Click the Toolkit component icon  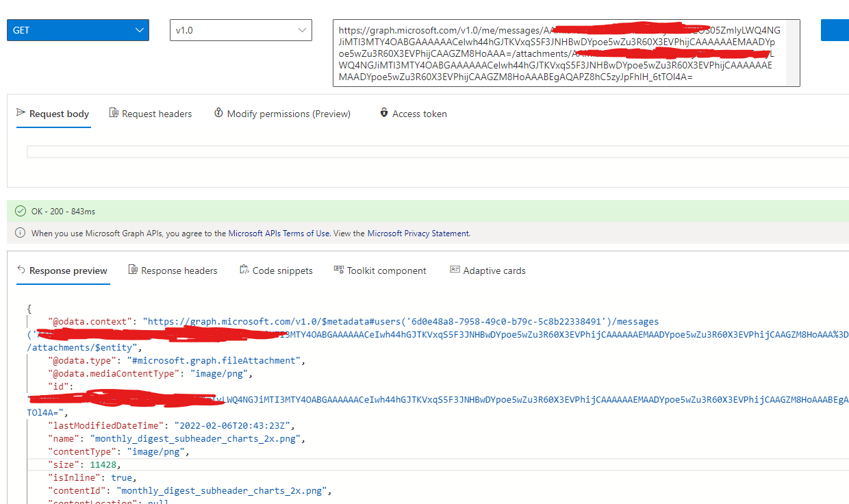(338, 270)
